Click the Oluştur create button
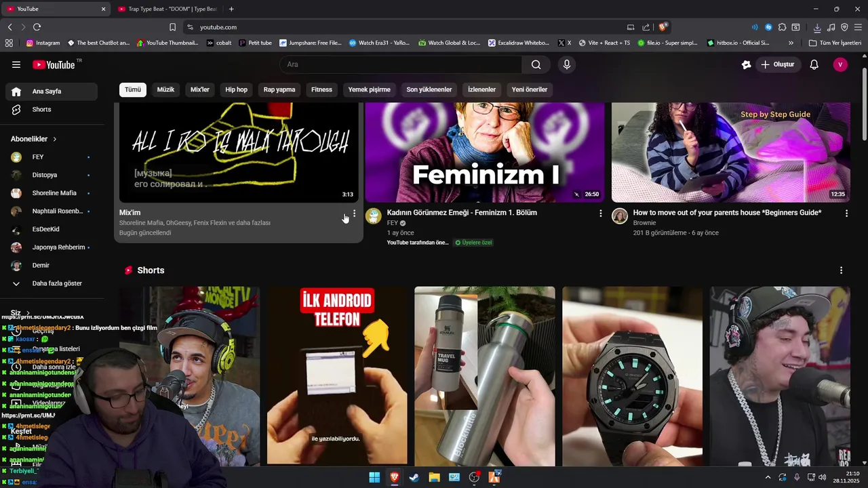The width and height of the screenshot is (868, 488). point(777,64)
